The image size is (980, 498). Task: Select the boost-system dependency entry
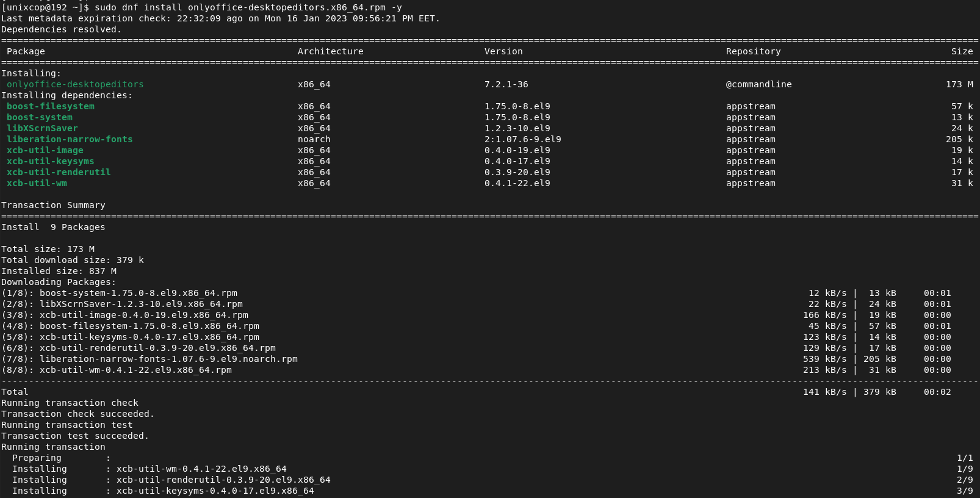point(40,117)
